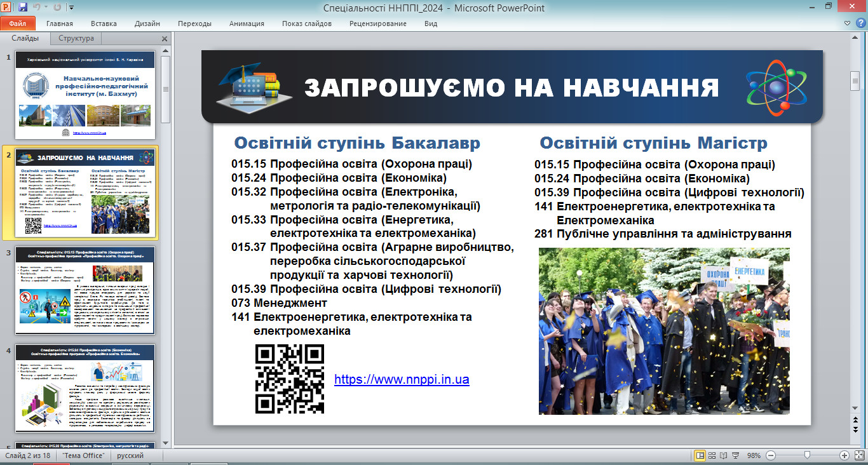Click the Слайд 2 из 18 status indicator
This screenshot has height=465, width=868.
27,456
